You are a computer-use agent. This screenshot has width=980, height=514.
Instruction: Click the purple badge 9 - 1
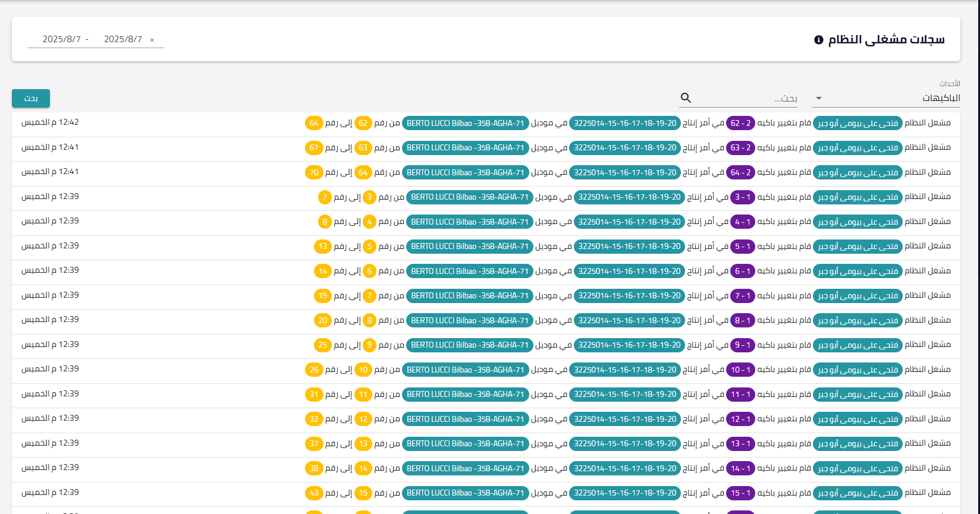click(743, 345)
